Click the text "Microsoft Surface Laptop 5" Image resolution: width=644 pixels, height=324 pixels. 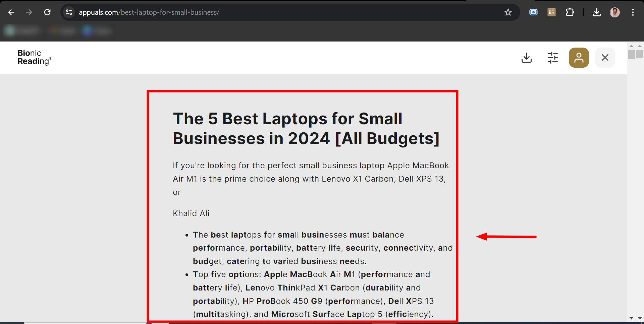(327, 314)
